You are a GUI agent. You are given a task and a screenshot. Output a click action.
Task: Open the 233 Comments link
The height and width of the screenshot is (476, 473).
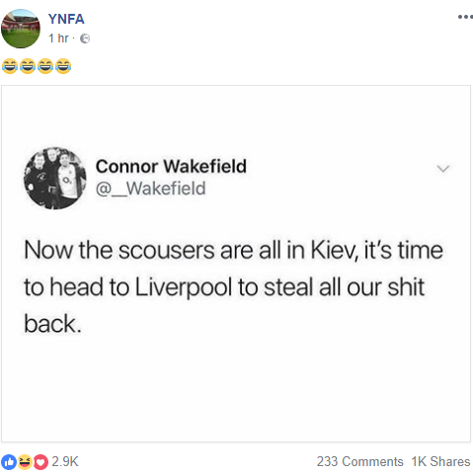(x=359, y=462)
